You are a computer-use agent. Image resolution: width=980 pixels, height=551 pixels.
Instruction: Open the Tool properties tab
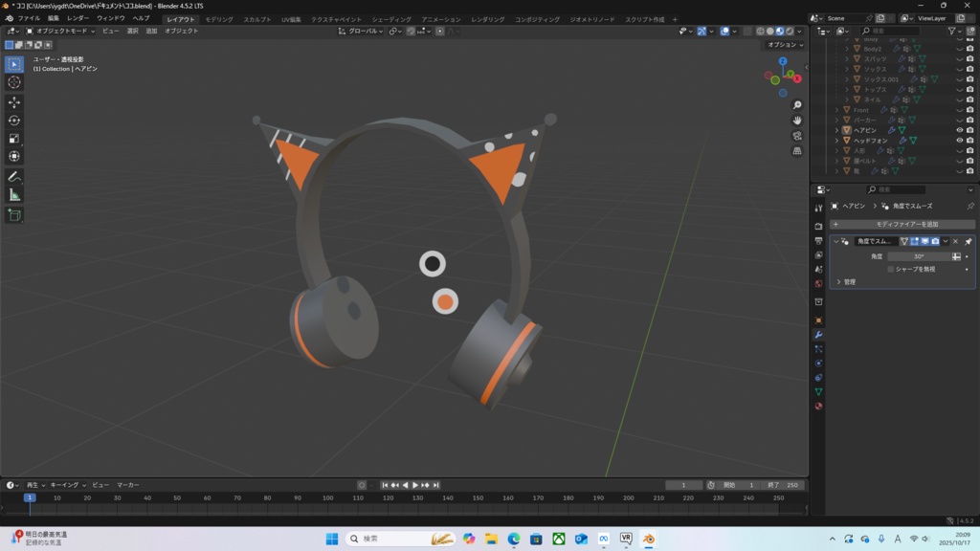pos(819,208)
